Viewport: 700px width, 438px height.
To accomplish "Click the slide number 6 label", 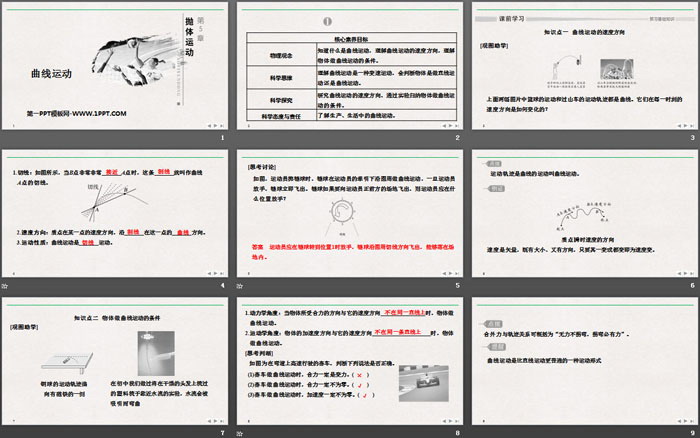I will click(x=692, y=286).
